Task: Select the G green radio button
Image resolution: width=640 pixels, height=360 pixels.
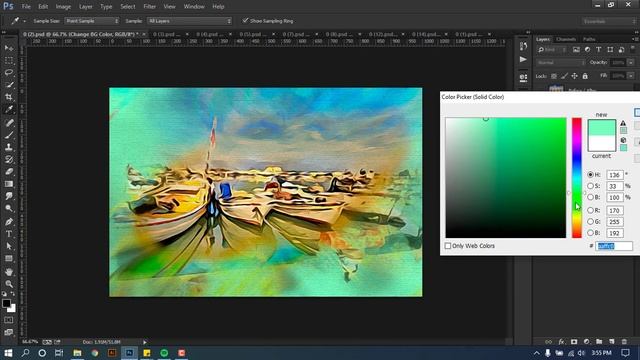Action: [590, 222]
